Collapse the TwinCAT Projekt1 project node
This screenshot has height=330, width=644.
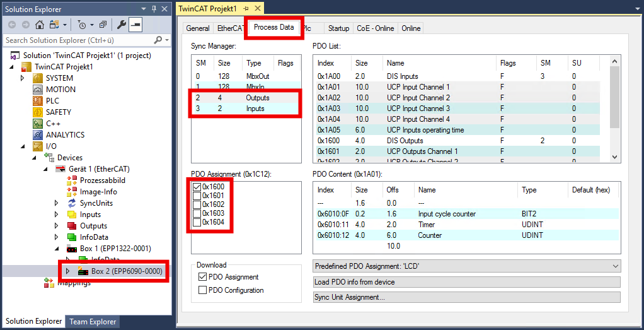click(x=11, y=67)
